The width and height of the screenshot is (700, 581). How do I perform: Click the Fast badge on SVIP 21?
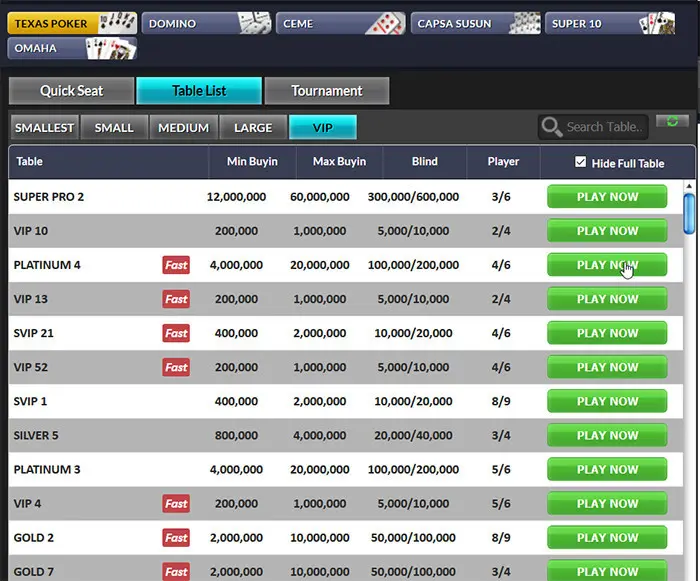pos(176,333)
